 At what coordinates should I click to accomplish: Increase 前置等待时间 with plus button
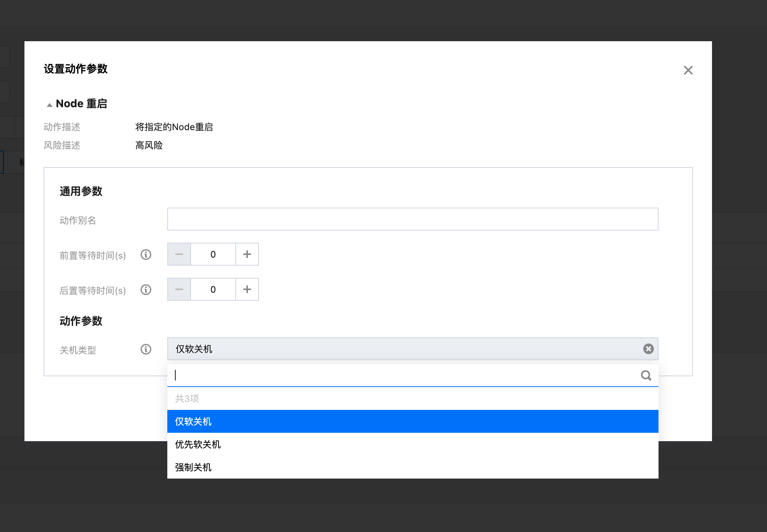tap(247, 254)
